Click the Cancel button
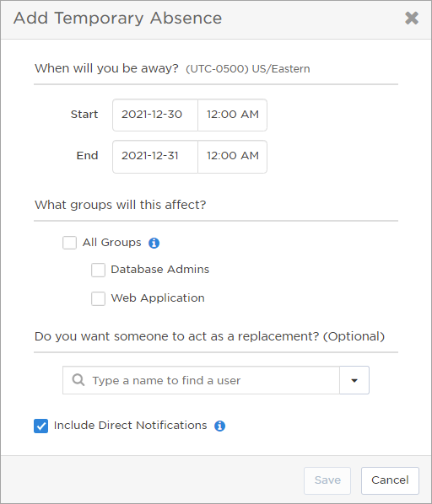432x504 pixels. click(x=390, y=480)
